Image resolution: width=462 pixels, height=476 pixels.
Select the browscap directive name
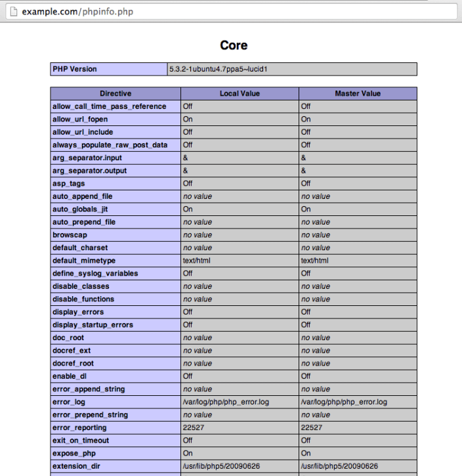click(x=70, y=235)
